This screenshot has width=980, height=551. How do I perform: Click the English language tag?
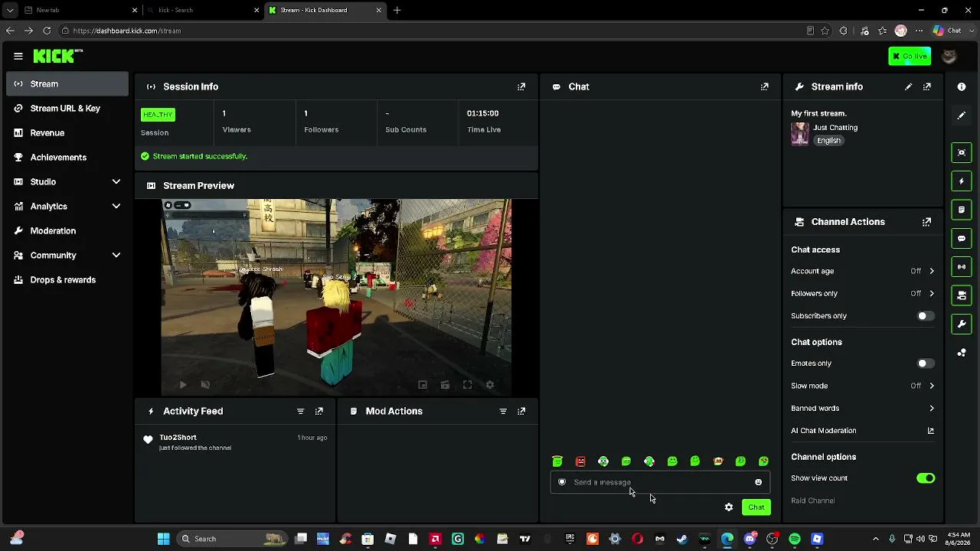(828, 141)
